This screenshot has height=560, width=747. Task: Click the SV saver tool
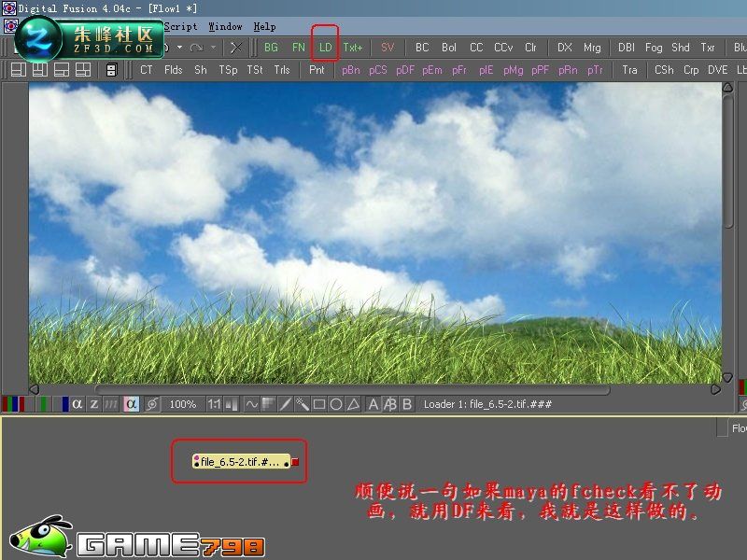tap(388, 48)
